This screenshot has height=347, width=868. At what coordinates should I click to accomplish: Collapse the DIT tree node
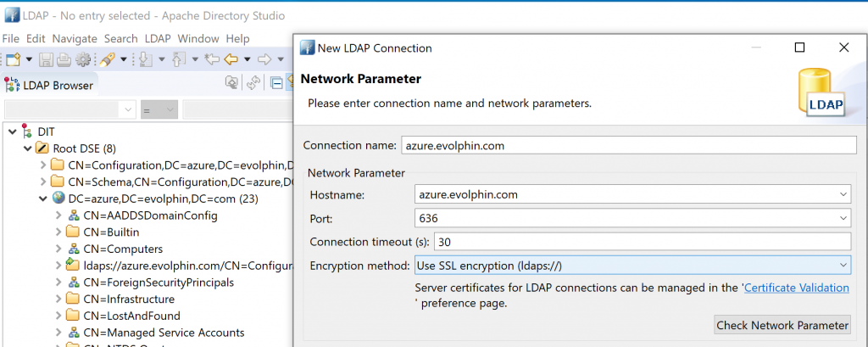tap(12, 132)
